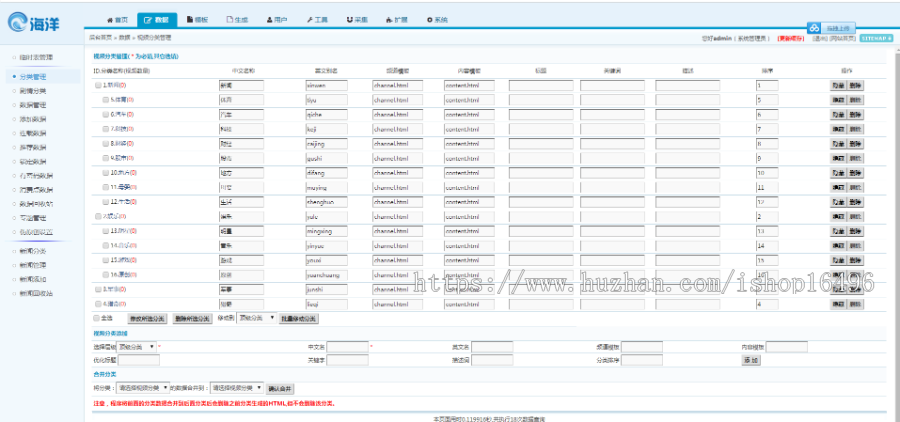Viewport: 900px width, 422px height.
Task: Click the sort order field showing 14
Action: [767, 246]
